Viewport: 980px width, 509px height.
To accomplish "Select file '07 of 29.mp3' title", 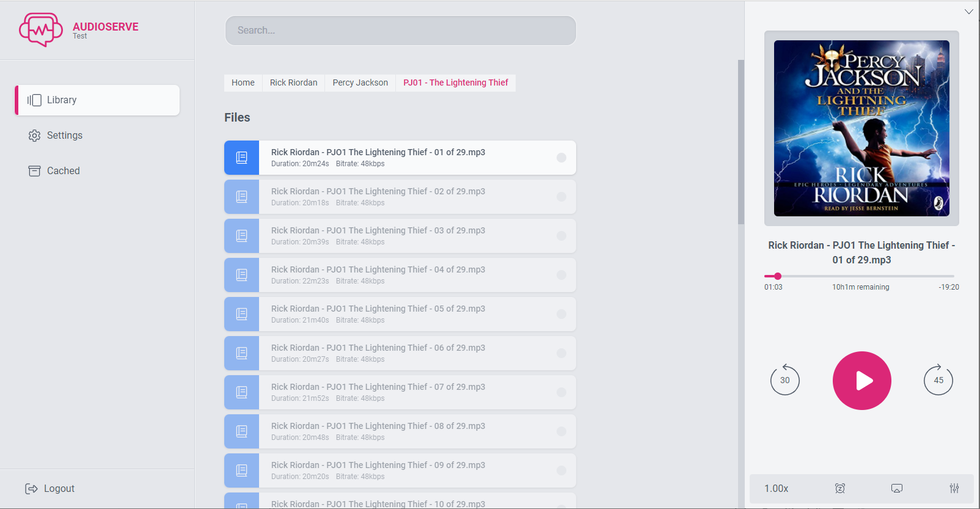I will click(378, 387).
